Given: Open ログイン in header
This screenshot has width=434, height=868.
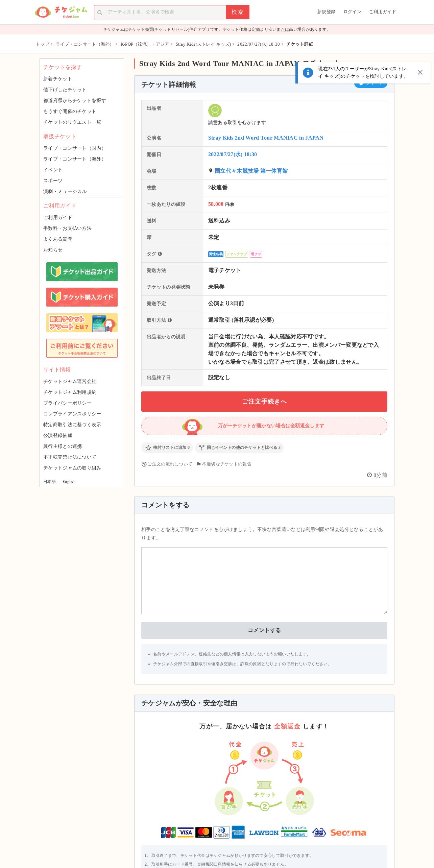Looking at the screenshot, I should point(352,12).
